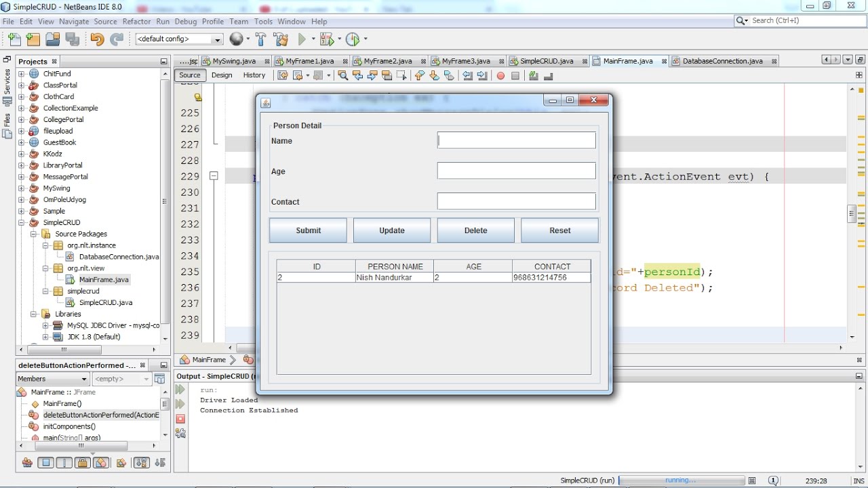Click the New Project toolbar icon
This screenshot has height=488, width=868.
click(33, 39)
